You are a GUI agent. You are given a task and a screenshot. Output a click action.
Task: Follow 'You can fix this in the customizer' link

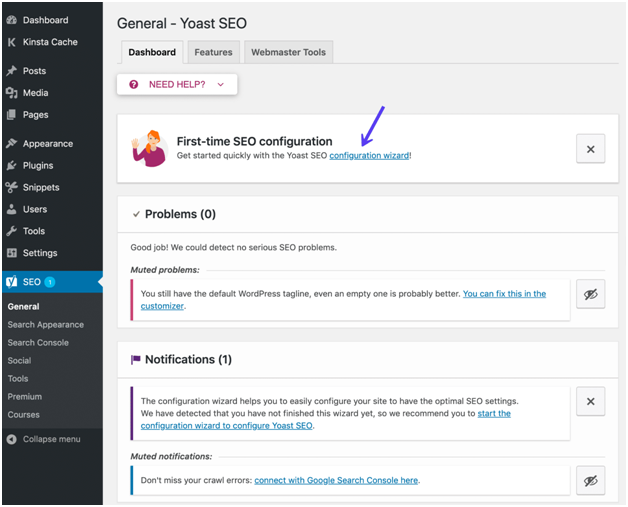point(343,300)
